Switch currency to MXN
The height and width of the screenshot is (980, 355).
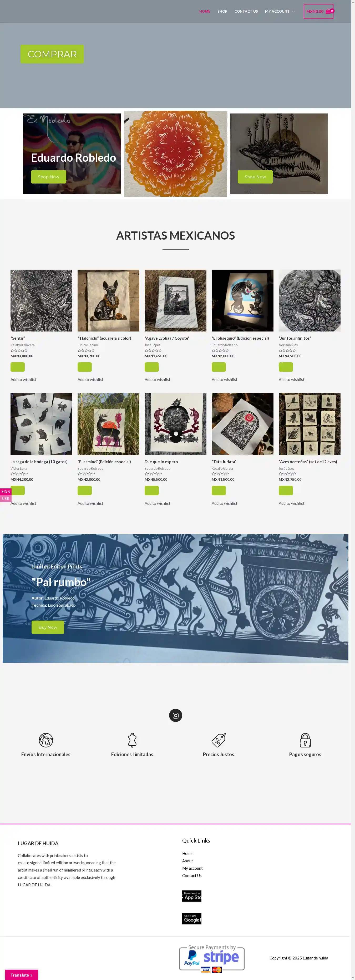tap(6, 492)
